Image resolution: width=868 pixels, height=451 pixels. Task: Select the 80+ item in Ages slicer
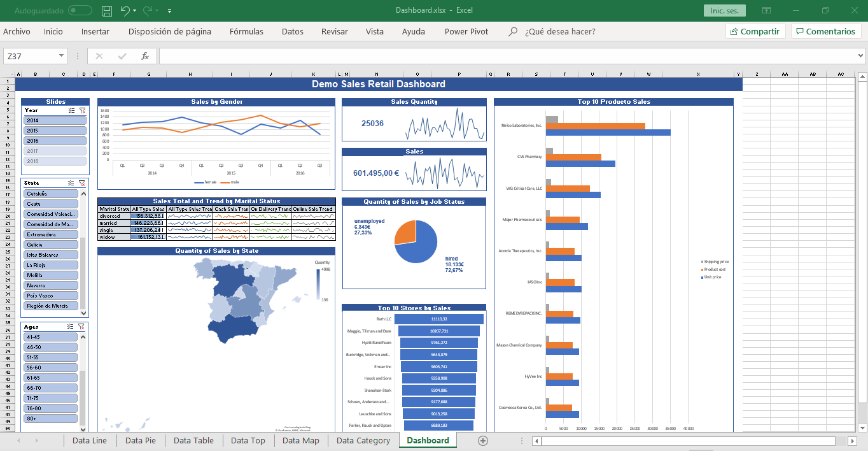click(x=51, y=419)
